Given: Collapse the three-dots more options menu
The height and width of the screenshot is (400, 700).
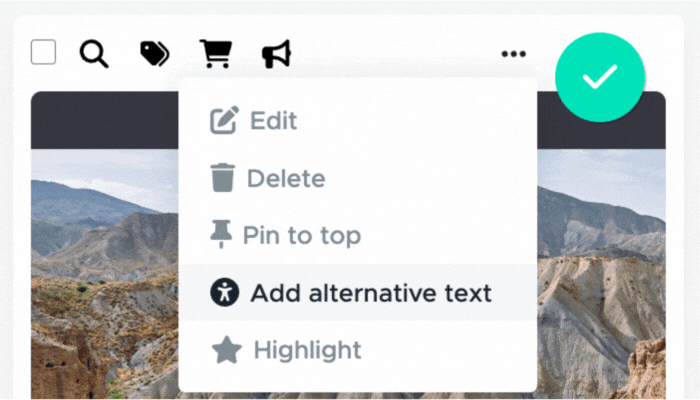Looking at the screenshot, I should point(513,54).
